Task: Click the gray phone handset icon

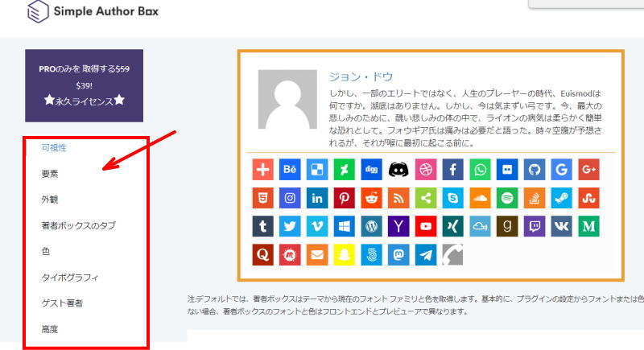Action: [452, 255]
